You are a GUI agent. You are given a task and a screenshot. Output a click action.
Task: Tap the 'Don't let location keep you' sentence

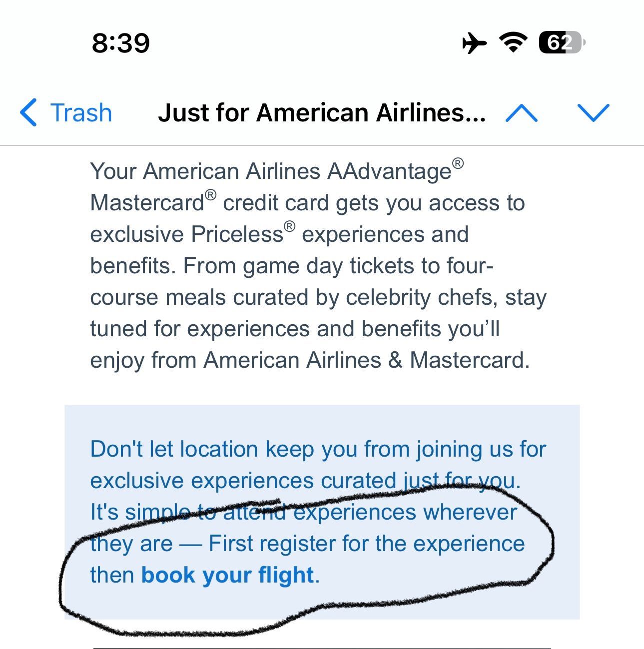318,465
